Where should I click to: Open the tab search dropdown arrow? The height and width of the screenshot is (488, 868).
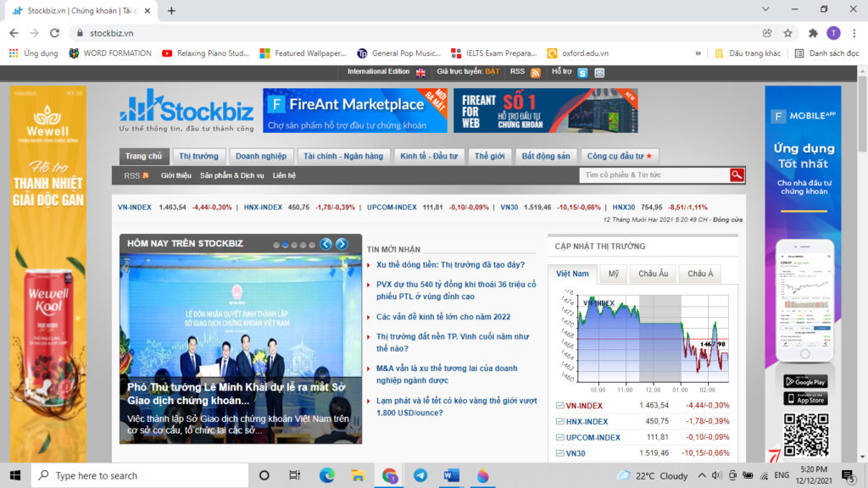(765, 9)
